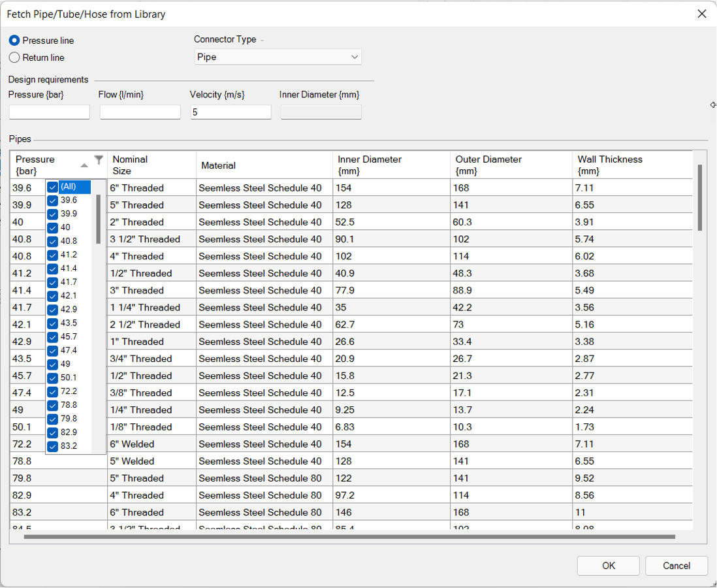The image size is (717, 588).
Task: Open the Connector Type dropdown showing Pipe
Action: 278,57
